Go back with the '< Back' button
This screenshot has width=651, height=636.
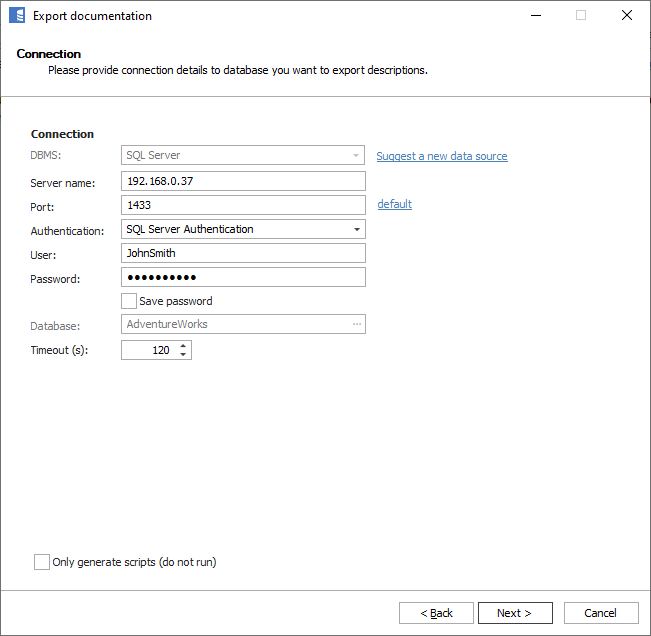coord(436,613)
